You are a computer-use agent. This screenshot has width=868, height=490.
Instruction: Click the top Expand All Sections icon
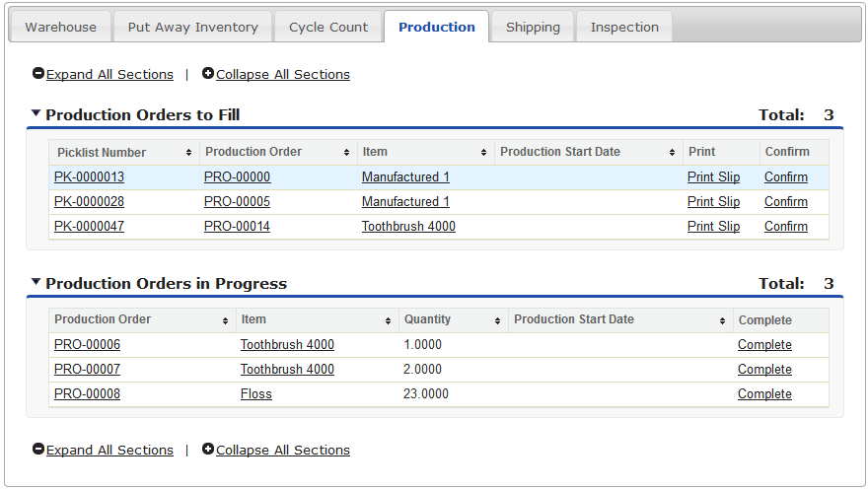click(x=38, y=74)
